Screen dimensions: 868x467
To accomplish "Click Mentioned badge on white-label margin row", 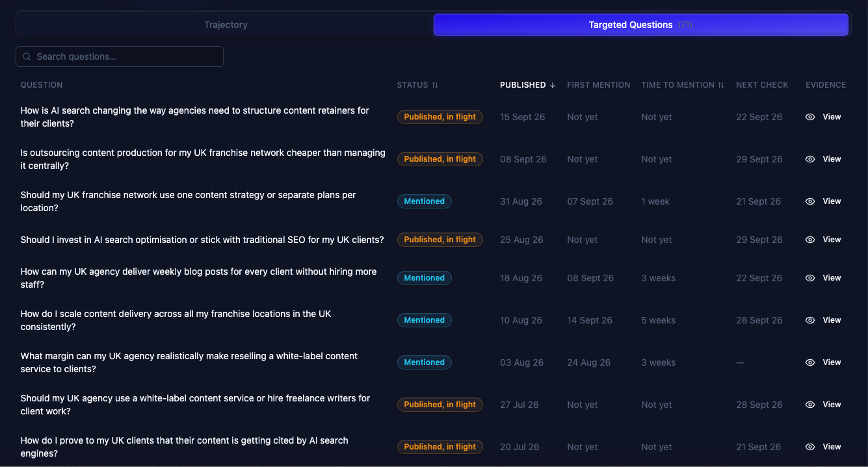I will coord(425,362).
